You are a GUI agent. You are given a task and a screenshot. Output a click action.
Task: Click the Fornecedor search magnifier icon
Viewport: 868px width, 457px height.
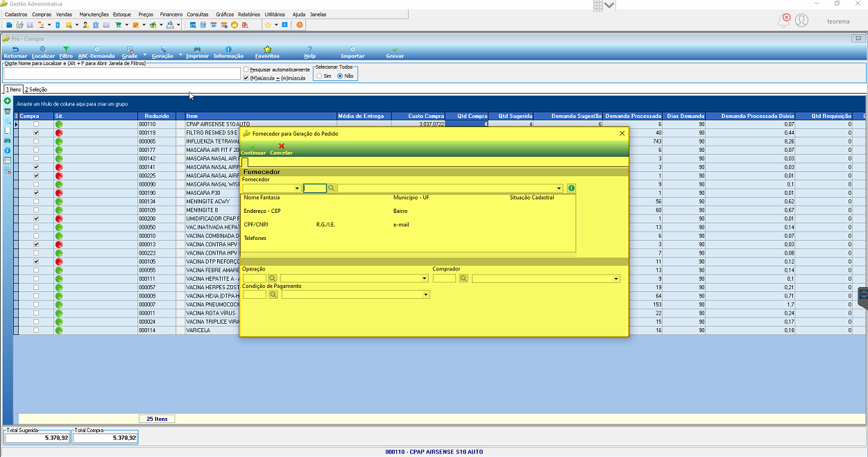(x=332, y=188)
